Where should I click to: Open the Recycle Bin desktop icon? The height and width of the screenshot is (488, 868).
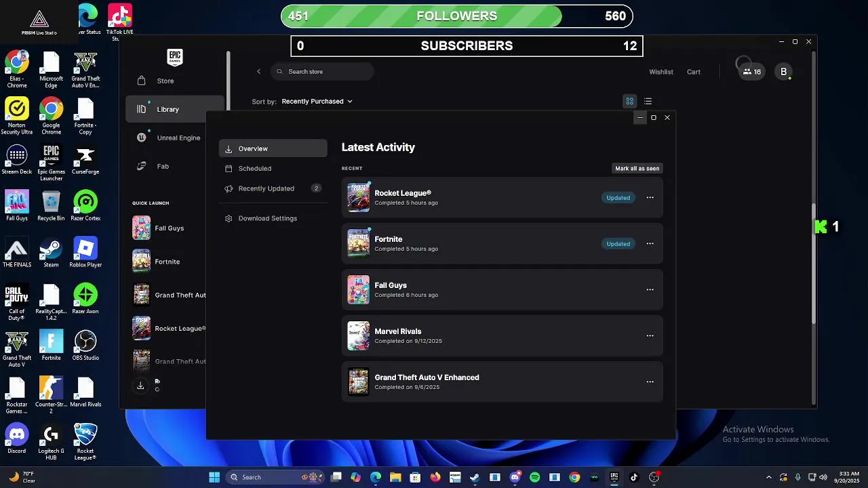(x=51, y=206)
